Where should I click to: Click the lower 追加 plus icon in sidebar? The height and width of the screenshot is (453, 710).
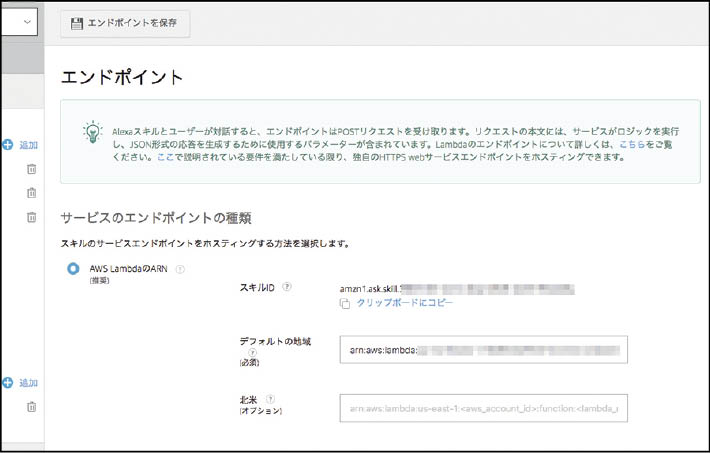tap(8, 383)
